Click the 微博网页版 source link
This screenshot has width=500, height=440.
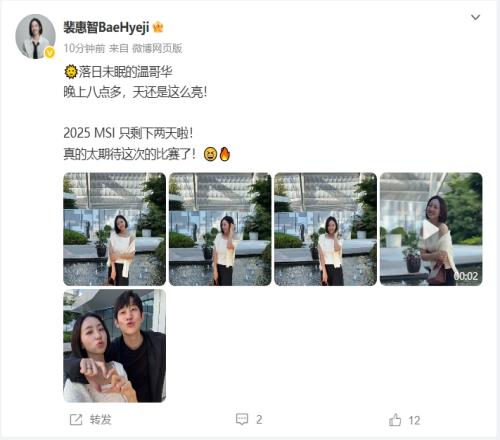click(x=157, y=48)
